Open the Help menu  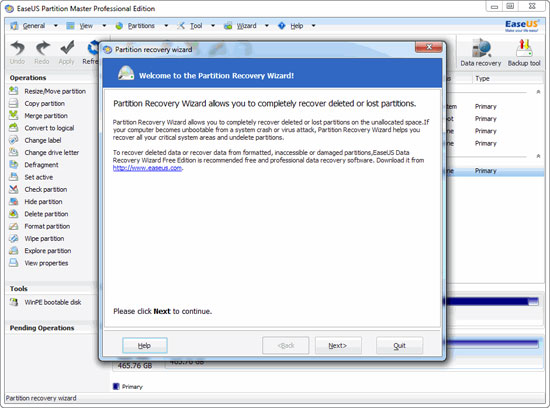pos(290,26)
